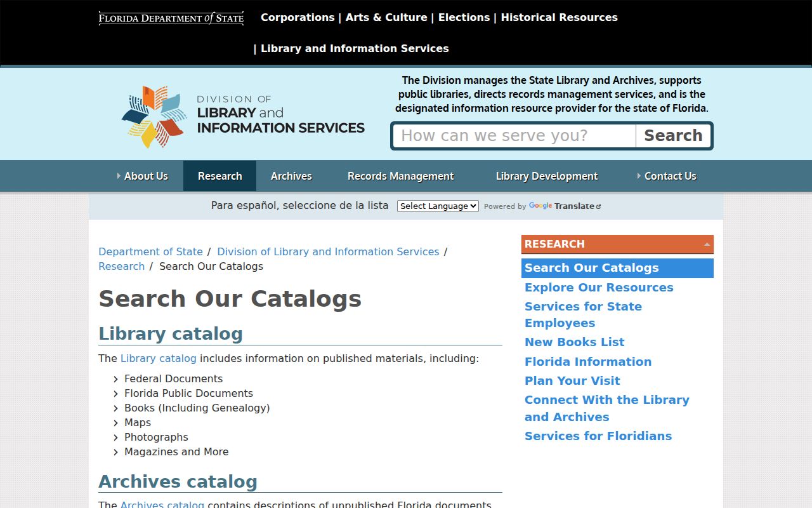Open Plan Your Visit link

tap(572, 381)
